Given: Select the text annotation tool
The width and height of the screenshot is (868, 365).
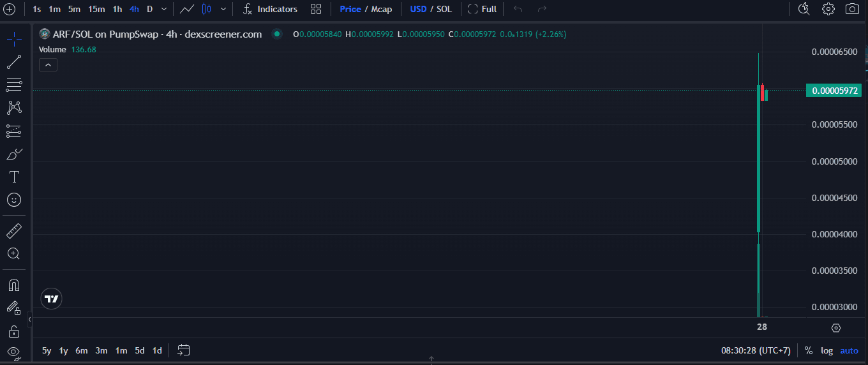Looking at the screenshot, I should [14, 177].
